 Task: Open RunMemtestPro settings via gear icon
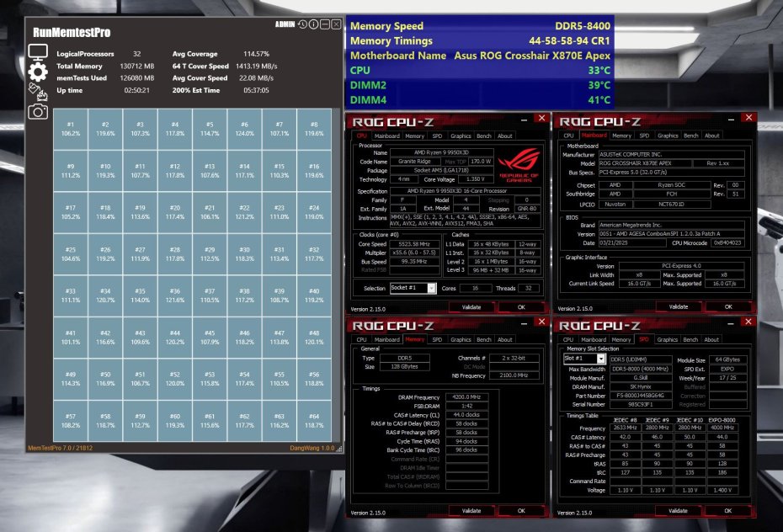pyautogui.click(x=38, y=73)
